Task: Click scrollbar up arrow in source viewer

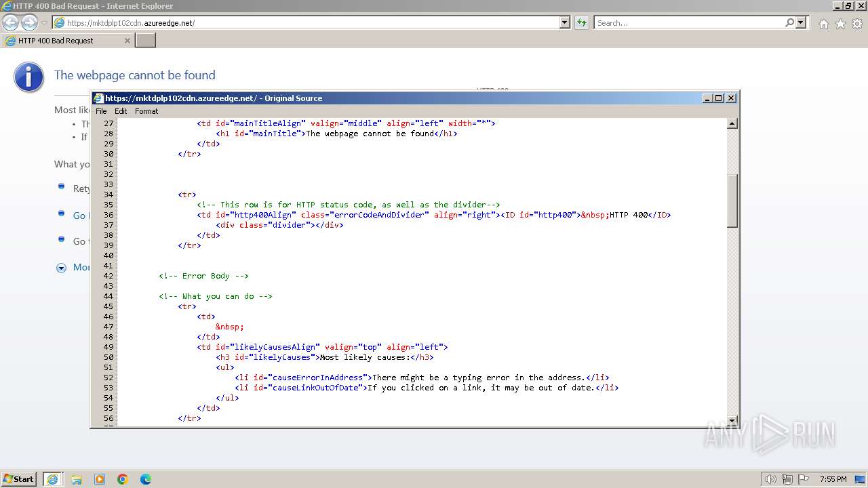Action: [x=732, y=123]
